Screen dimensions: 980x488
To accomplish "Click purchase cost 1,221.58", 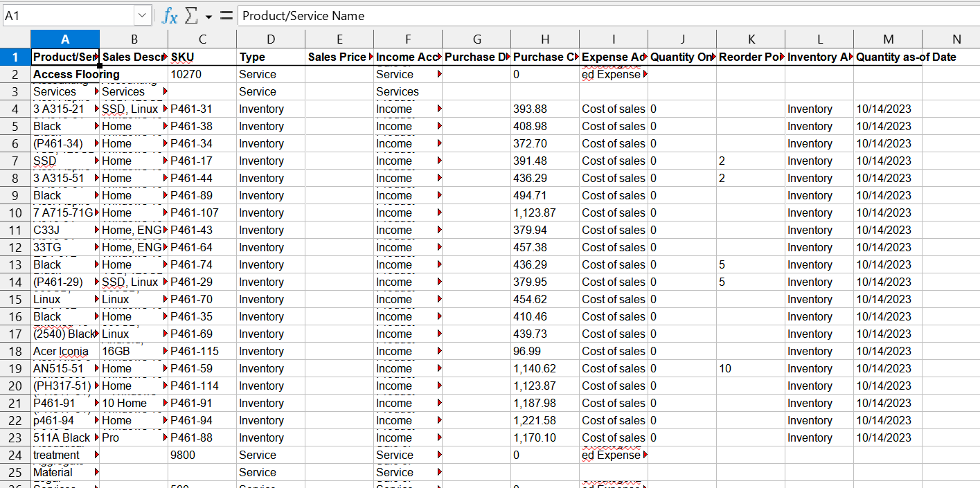I will pyautogui.click(x=545, y=420).
